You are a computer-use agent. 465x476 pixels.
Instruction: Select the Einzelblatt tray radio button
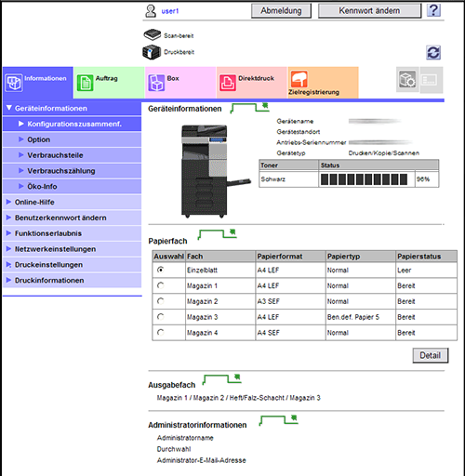pos(160,270)
